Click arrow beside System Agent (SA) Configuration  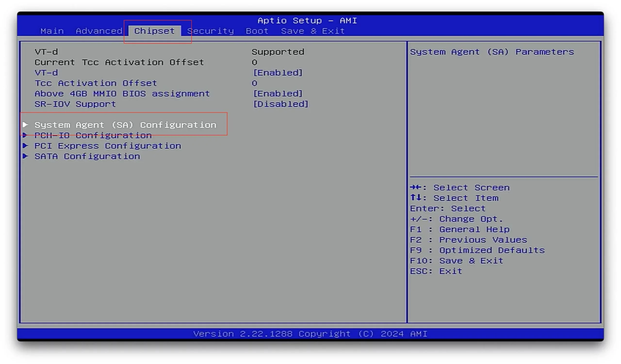25,125
